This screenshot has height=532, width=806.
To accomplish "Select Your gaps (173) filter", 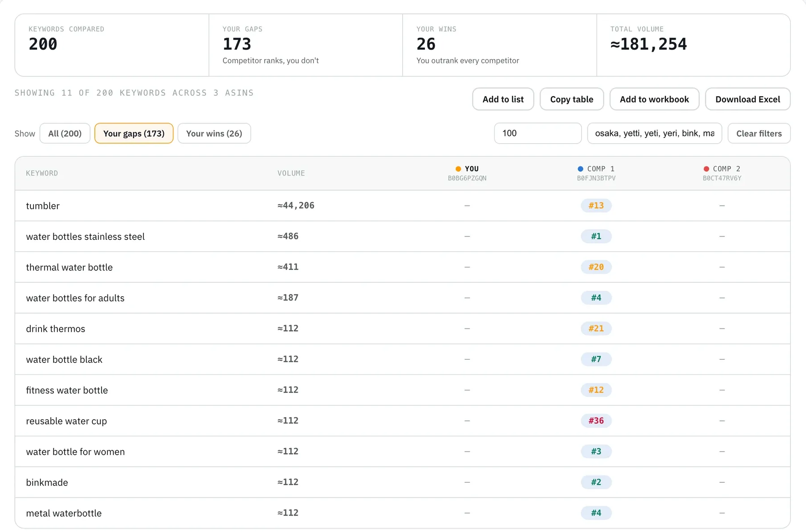I will click(x=134, y=133).
